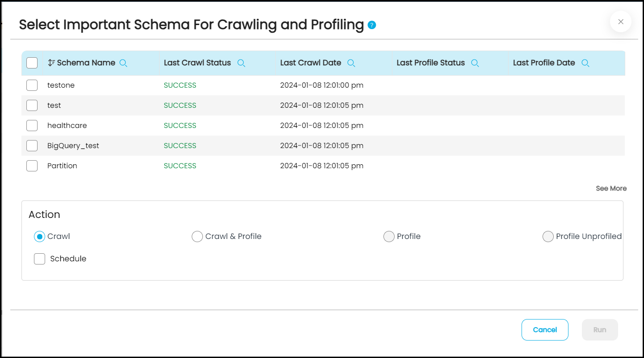
Task: Click the search icon beside Schema Name
Action: pyautogui.click(x=124, y=63)
